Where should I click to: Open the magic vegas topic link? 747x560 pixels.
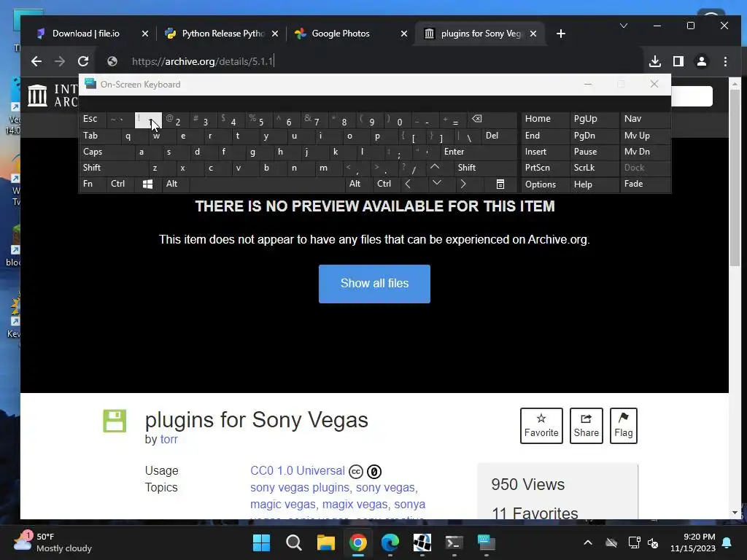coord(283,505)
